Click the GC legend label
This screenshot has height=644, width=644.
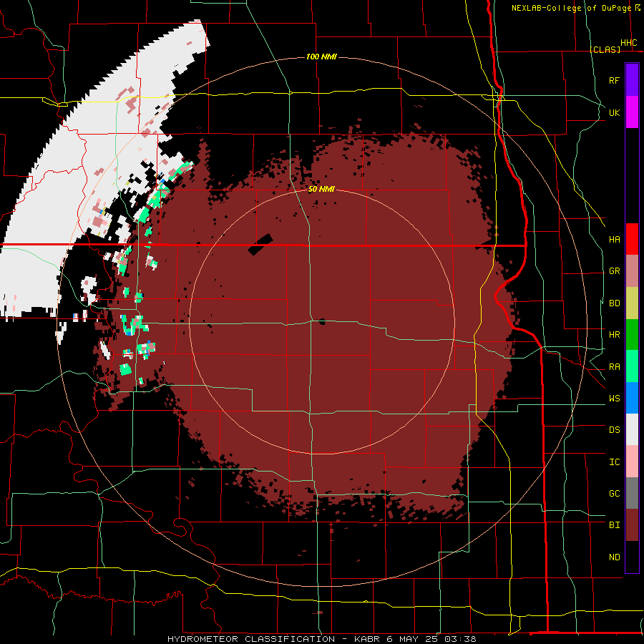pos(614,494)
